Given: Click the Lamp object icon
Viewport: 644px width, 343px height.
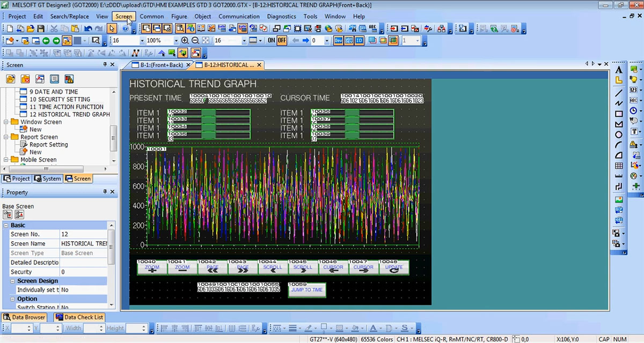Looking at the screenshot, I should click(634, 80).
